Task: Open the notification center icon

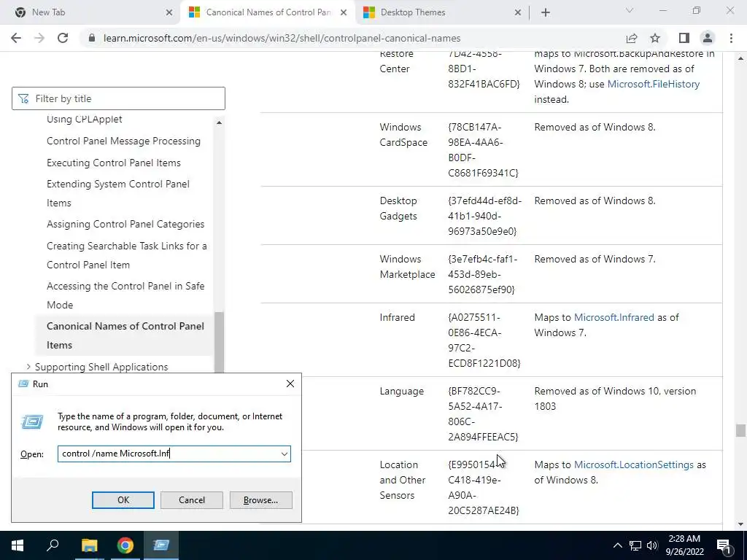Action: 724,545
